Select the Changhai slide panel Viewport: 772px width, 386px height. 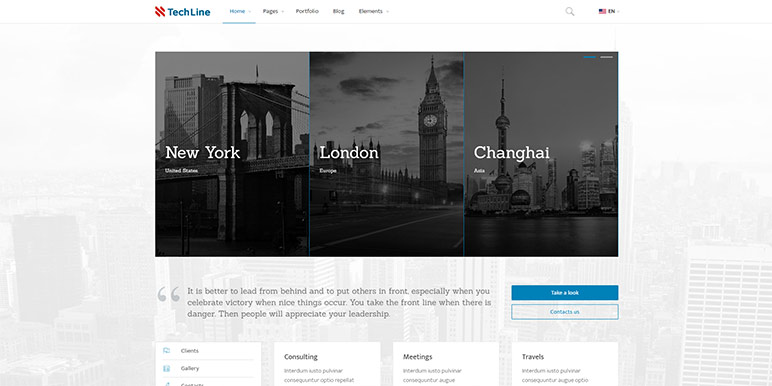click(x=541, y=154)
